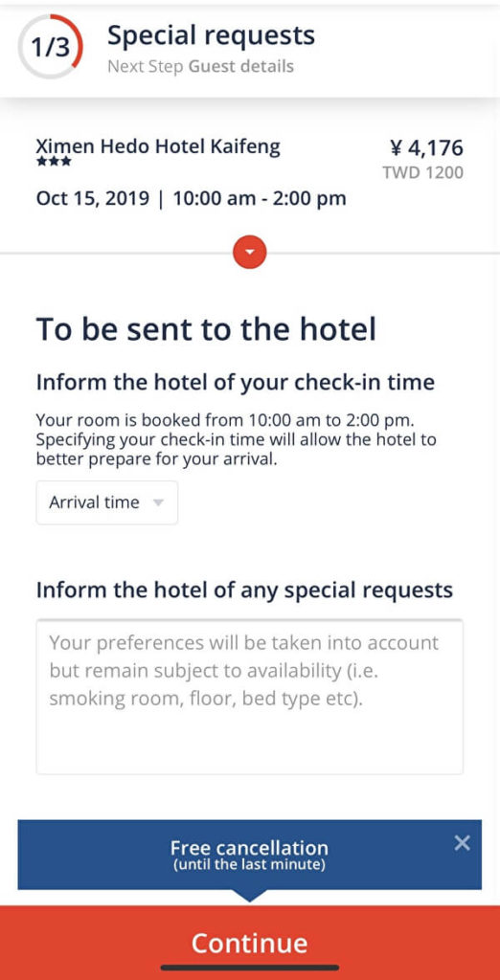The height and width of the screenshot is (980, 500).
Task: Click the home indicator bar at bottom
Action: (250, 968)
